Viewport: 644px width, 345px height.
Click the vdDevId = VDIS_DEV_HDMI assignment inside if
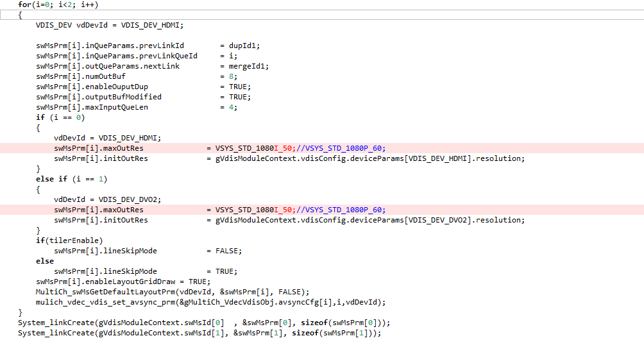[x=108, y=138]
